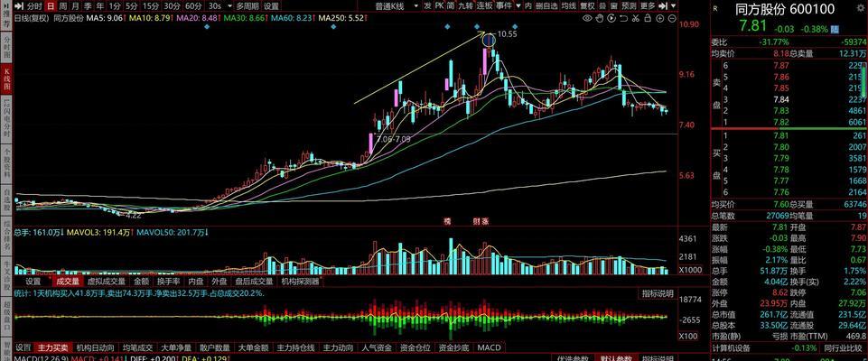Select the 成交量 indicator tab
This screenshot has height=361, width=868.
tap(68, 282)
